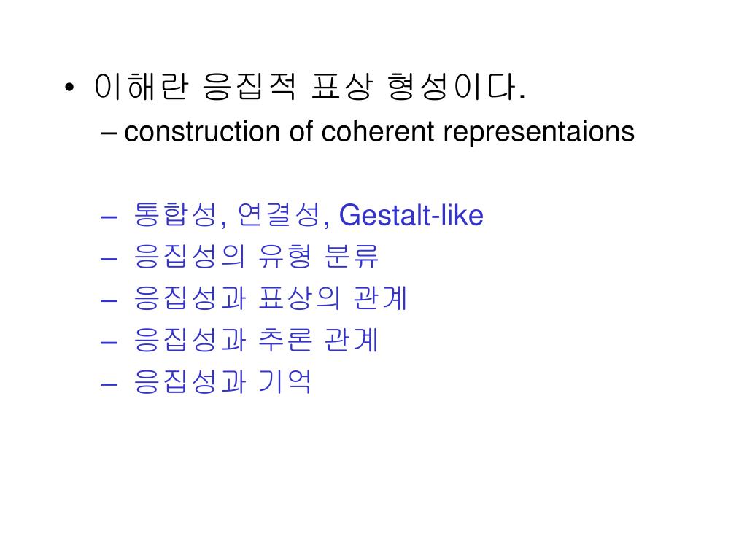Click the blue 'Gestalt-like' text
This screenshot has height=560, width=747.
point(411,215)
